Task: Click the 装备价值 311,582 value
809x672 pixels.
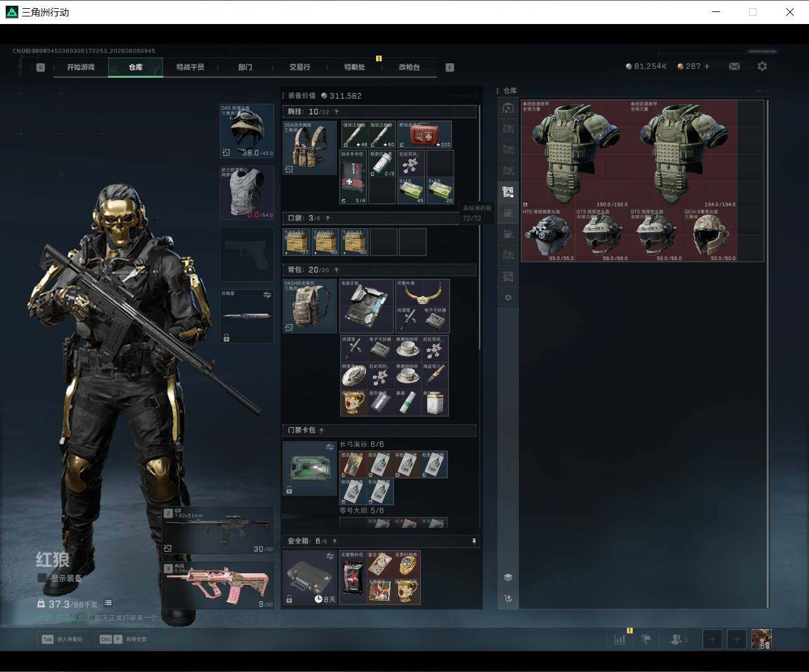Action: [x=325, y=95]
